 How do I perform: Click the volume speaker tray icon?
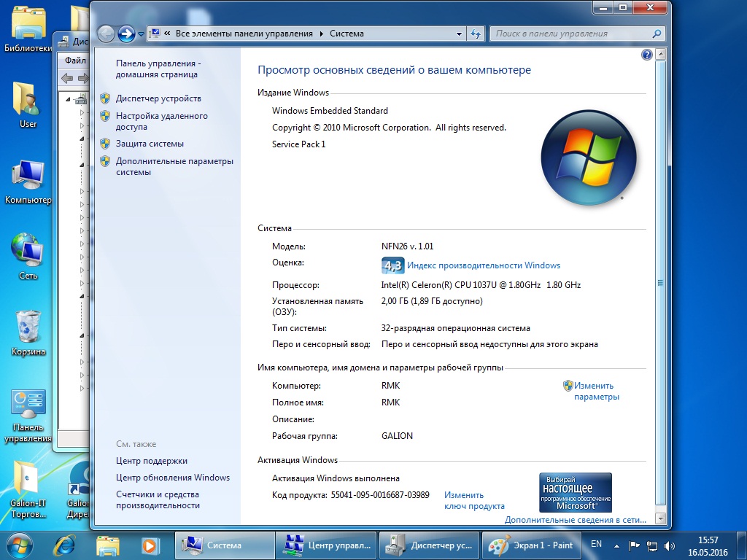coord(670,545)
